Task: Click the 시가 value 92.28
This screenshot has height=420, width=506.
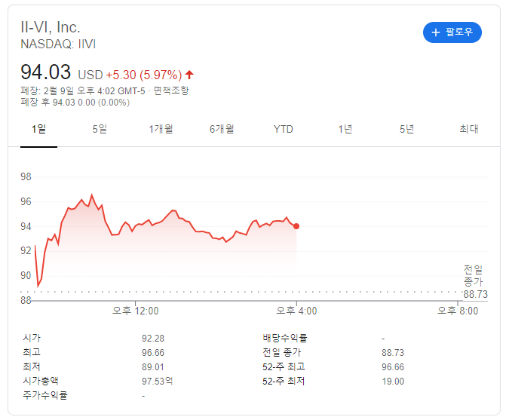Action: click(x=153, y=339)
